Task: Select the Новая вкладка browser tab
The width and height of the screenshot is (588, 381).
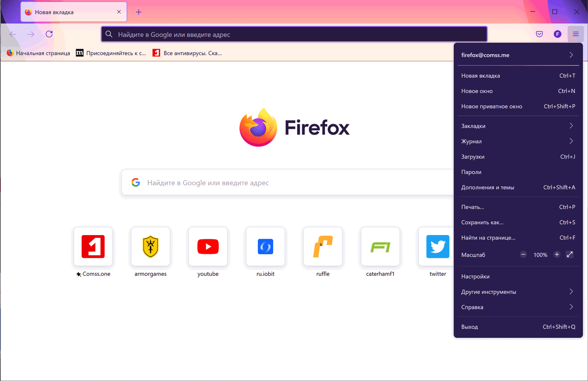Action: (74, 12)
